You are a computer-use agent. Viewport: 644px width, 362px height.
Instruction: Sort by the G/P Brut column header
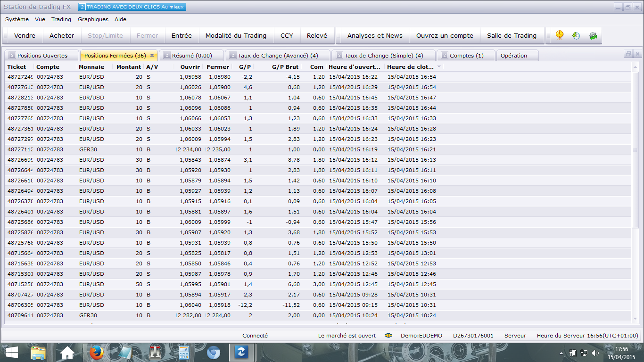click(285, 67)
